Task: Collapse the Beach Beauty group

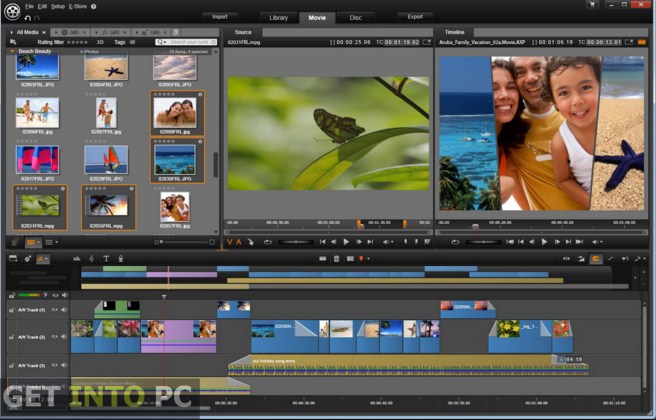Action: tap(12, 51)
